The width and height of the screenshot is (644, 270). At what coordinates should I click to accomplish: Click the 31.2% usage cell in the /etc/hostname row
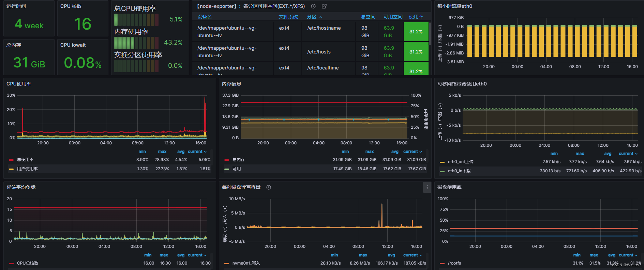click(x=416, y=32)
